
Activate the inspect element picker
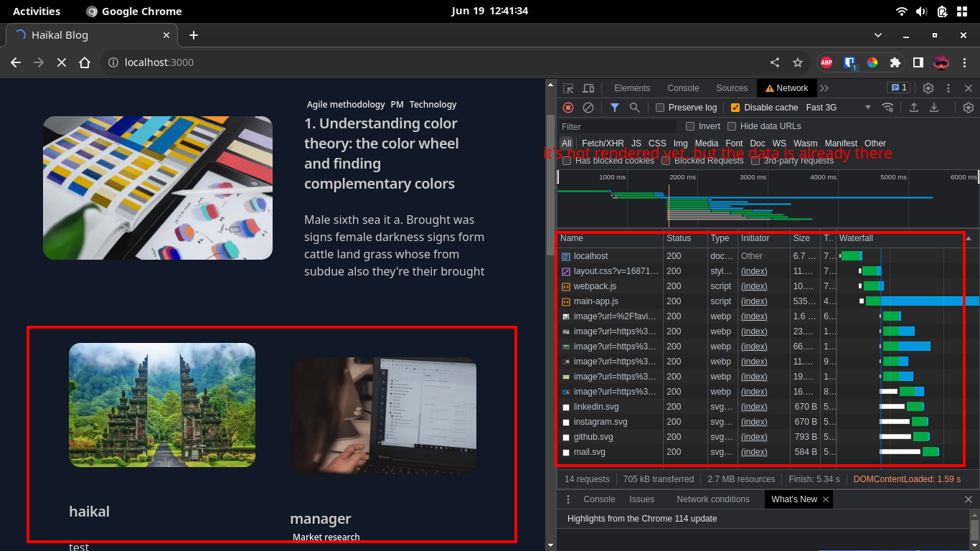[x=568, y=88]
